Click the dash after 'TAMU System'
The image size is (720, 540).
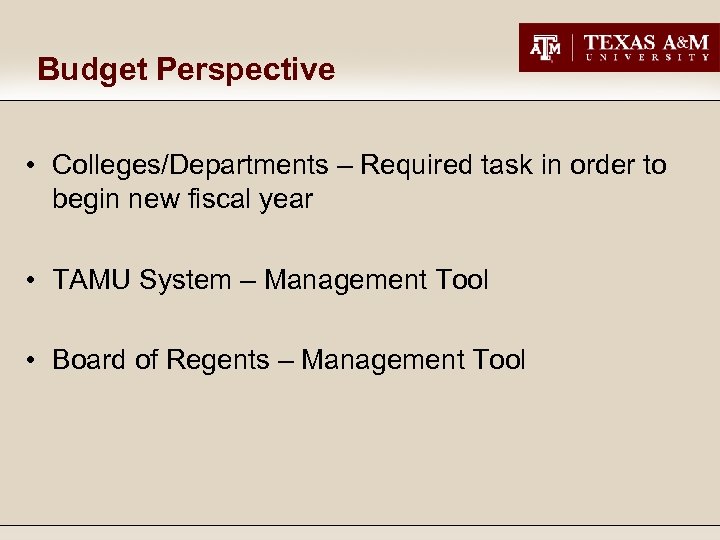[248, 281]
